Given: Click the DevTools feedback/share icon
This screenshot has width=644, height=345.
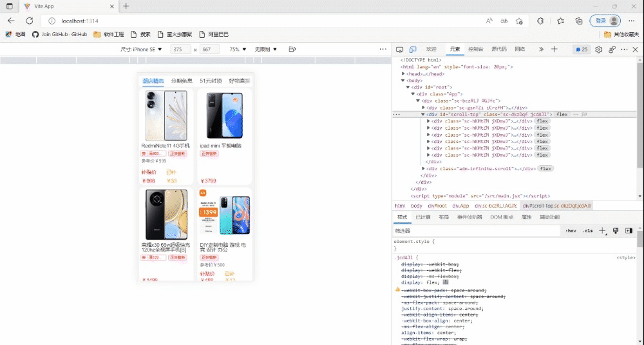Looking at the screenshot, I should (x=612, y=50).
